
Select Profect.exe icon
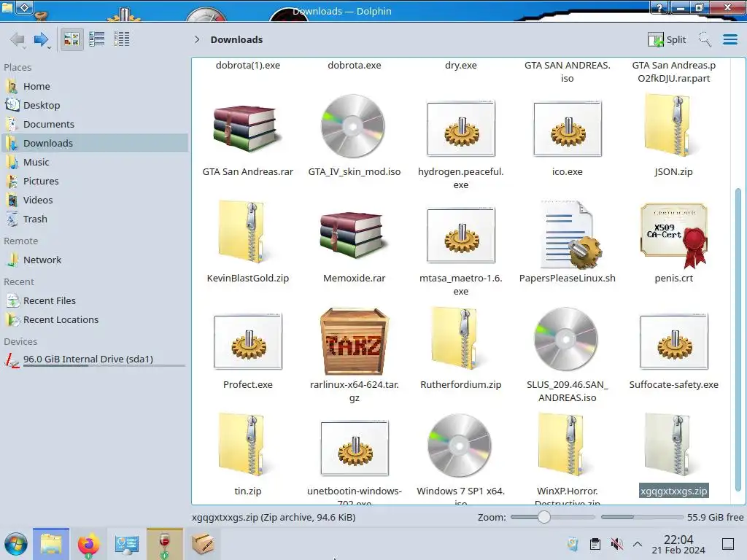pos(248,341)
